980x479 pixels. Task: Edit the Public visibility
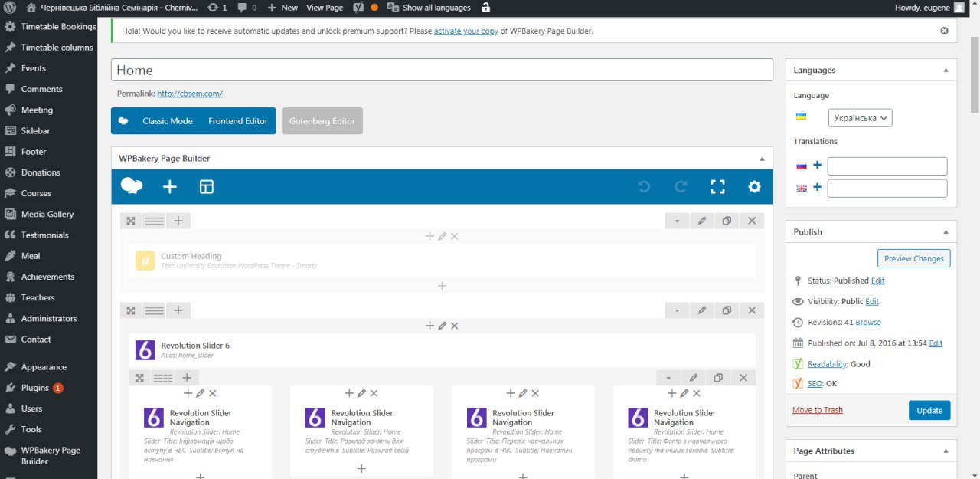pos(872,302)
